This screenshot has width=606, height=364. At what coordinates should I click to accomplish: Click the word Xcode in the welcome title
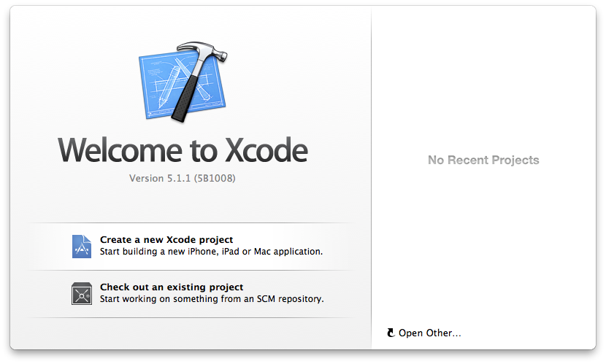(x=266, y=150)
